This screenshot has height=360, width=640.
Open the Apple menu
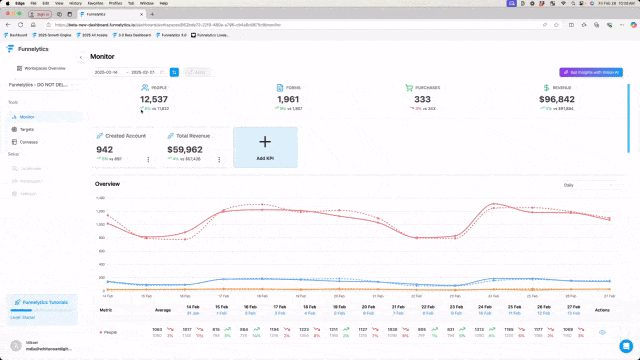pyautogui.click(x=7, y=3)
